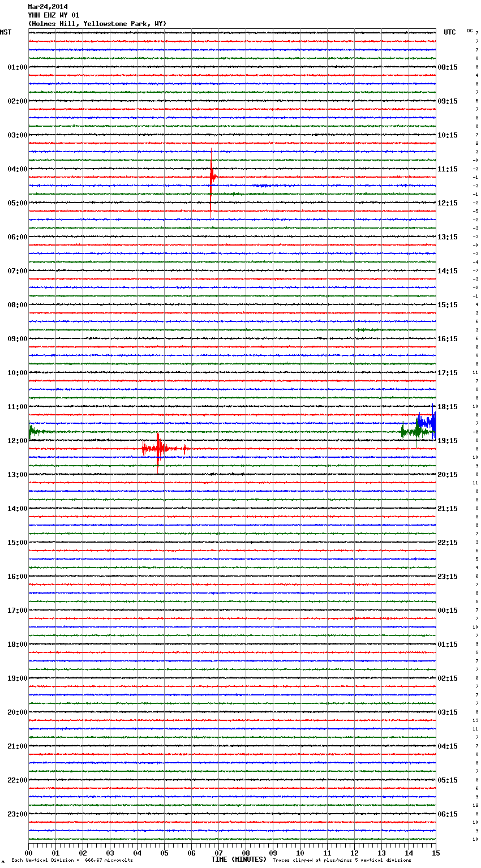Select the 11:00 MST time label
The image size is (481, 868).
(17, 407)
